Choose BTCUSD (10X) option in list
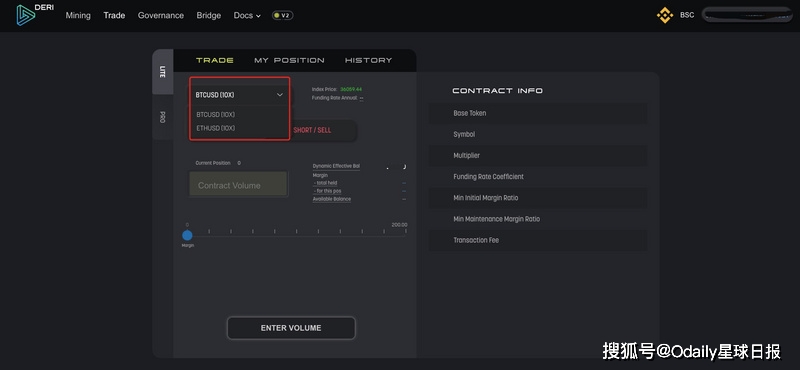 (x=216, y=115)
